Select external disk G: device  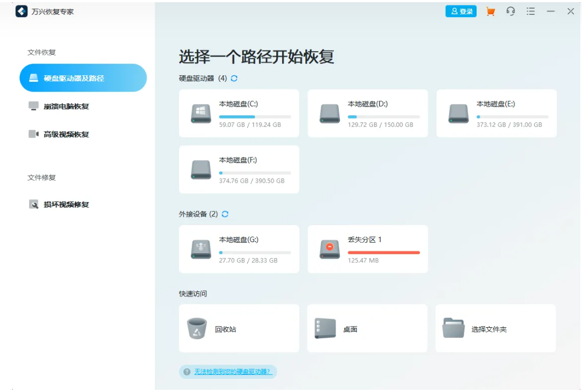(x=239, y=249)
